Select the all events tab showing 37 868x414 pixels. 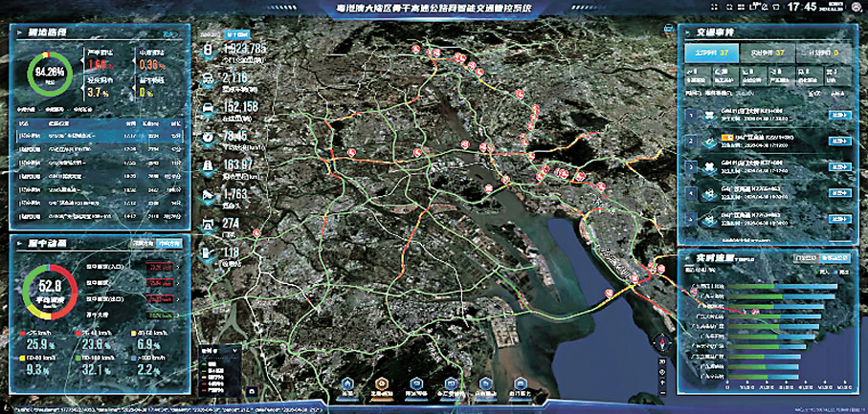711,53
